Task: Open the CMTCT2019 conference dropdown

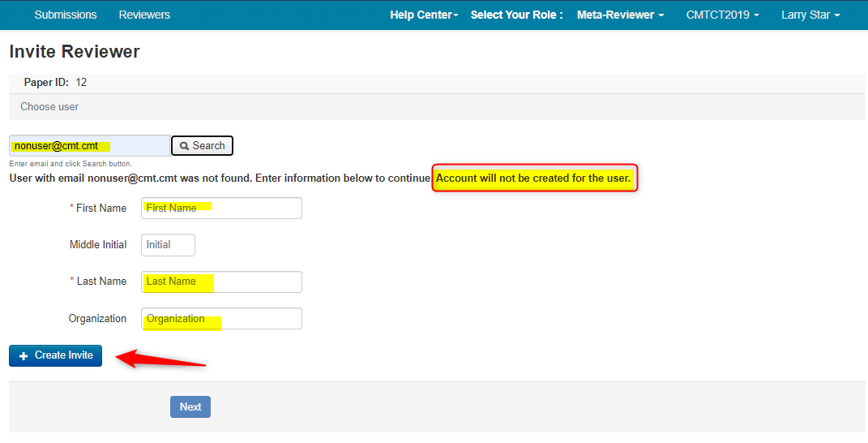Action: [x=722, y=15]
